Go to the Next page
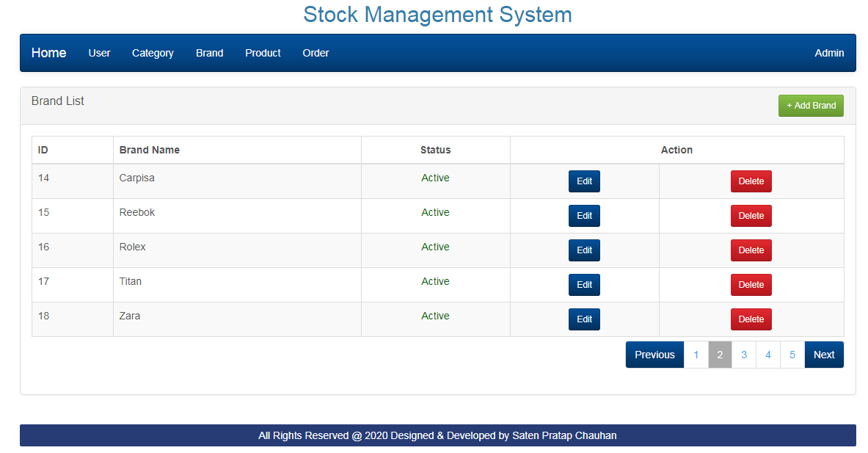 pos(824,355)
